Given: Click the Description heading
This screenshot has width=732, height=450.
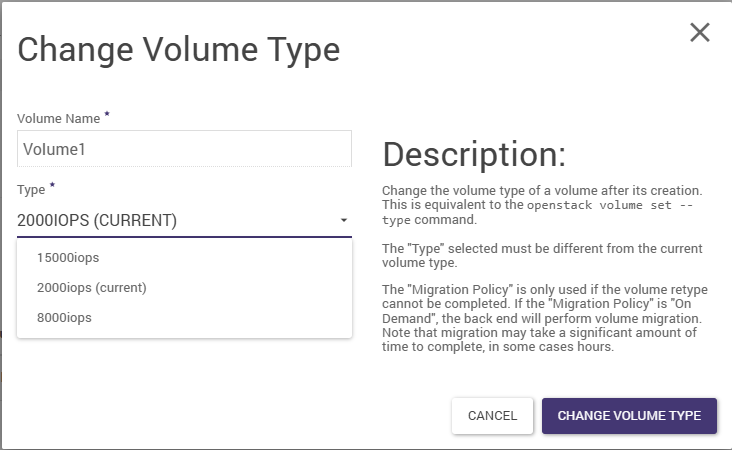Looking at the screenshot, I should pyautogui.click(x=474, y=154).
